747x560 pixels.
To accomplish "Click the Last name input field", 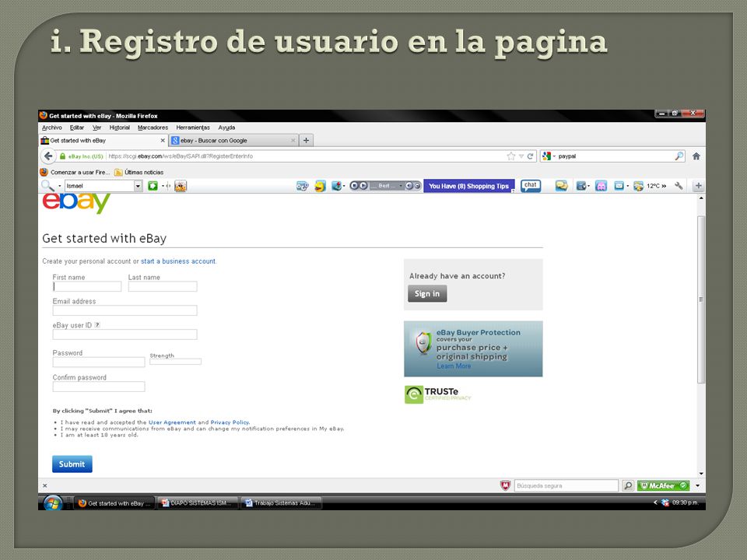I will click(x=163, y=286).
